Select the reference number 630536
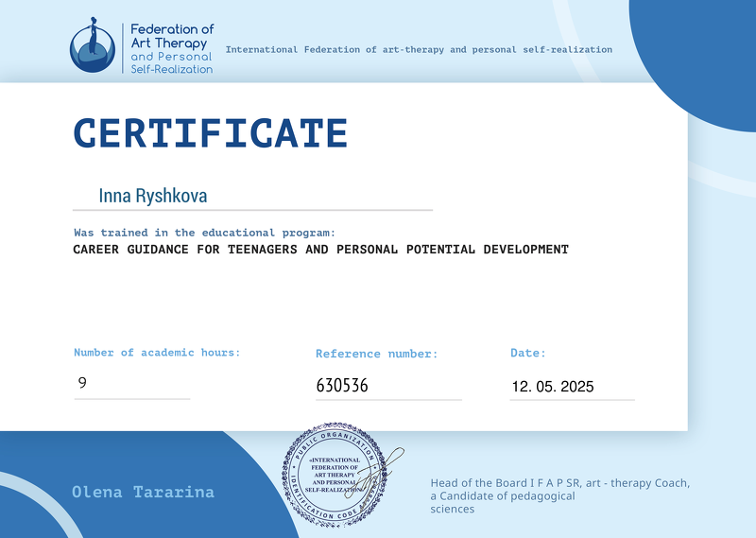The height and width of the screenshot is (538, 756). pyautogui.click(x=341, y=386)
